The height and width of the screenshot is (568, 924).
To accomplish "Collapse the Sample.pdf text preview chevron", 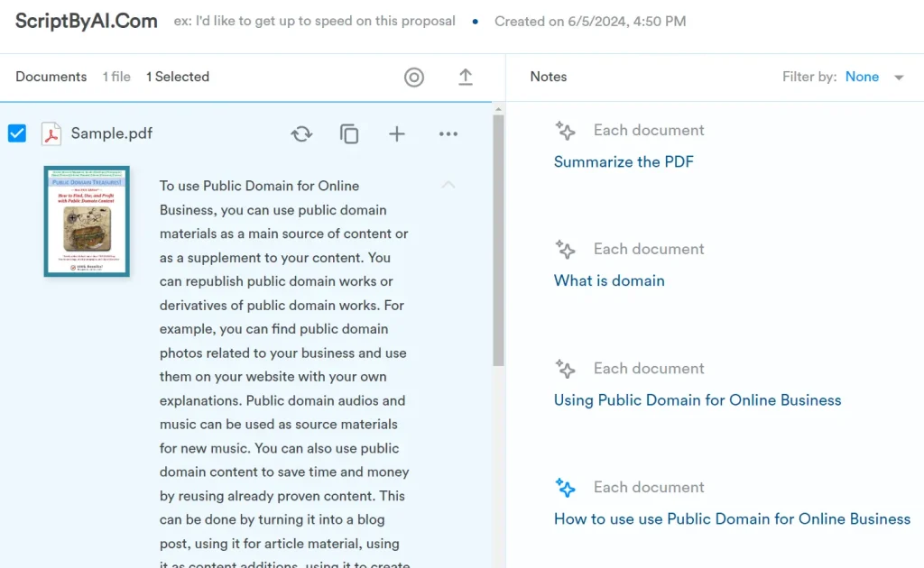I will 448,185.
